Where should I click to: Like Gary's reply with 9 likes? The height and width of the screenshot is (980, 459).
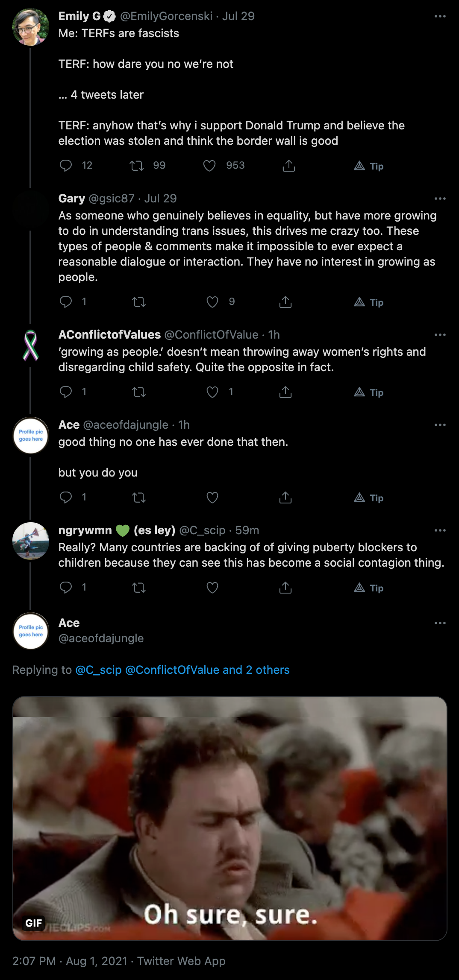[x=212, y=302]
